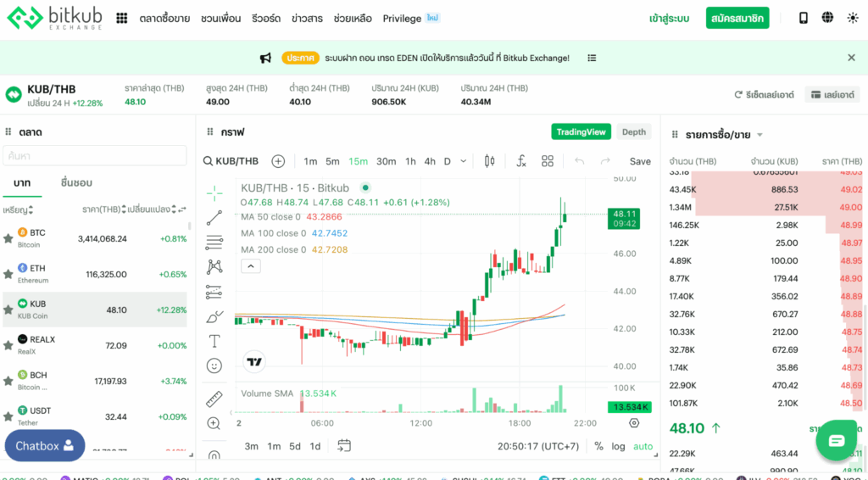Toggle the log scale on chart
The image size is (868, 480).
pos(619,446)
